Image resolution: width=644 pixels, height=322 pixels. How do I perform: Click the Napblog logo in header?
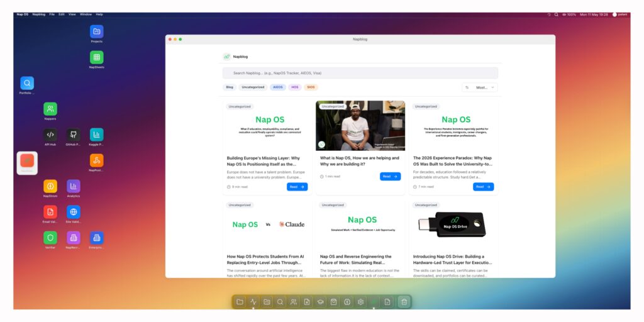point(226,57)
